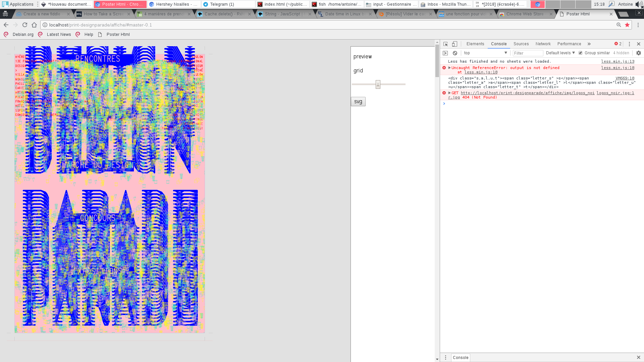Viewport: 644px width, 362px height.
Task: Clear the console with the ban icon
Action: click(455, 53)
